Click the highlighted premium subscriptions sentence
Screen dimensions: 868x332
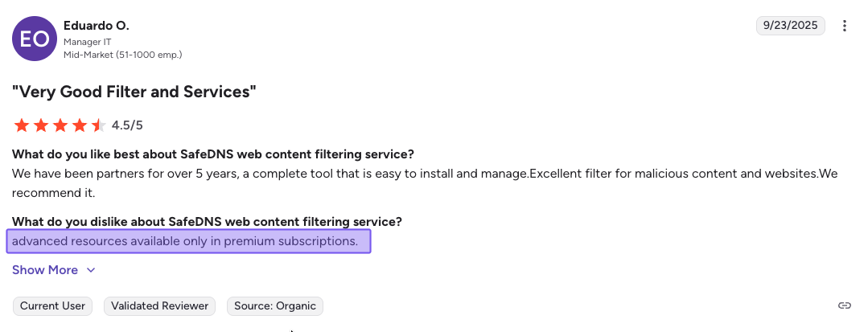coord(188,241)
